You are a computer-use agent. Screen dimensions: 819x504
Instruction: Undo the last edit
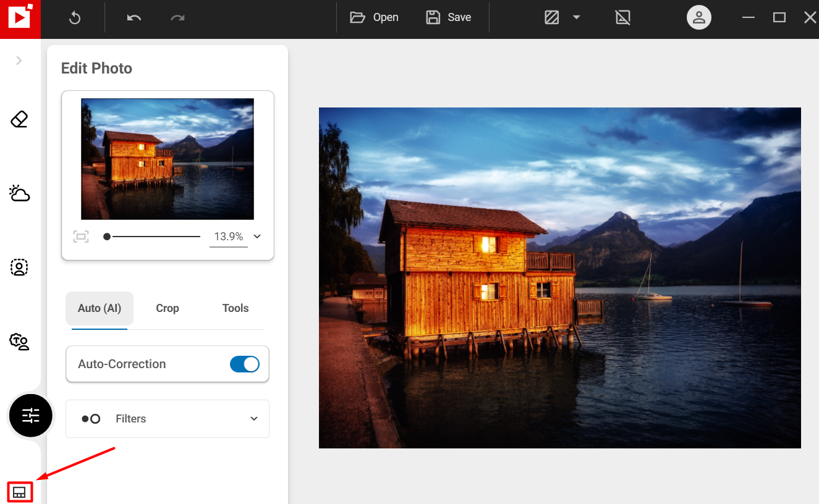point(134,18)
